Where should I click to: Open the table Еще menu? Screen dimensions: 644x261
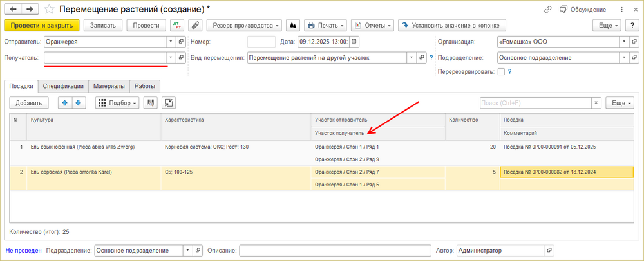620,103
